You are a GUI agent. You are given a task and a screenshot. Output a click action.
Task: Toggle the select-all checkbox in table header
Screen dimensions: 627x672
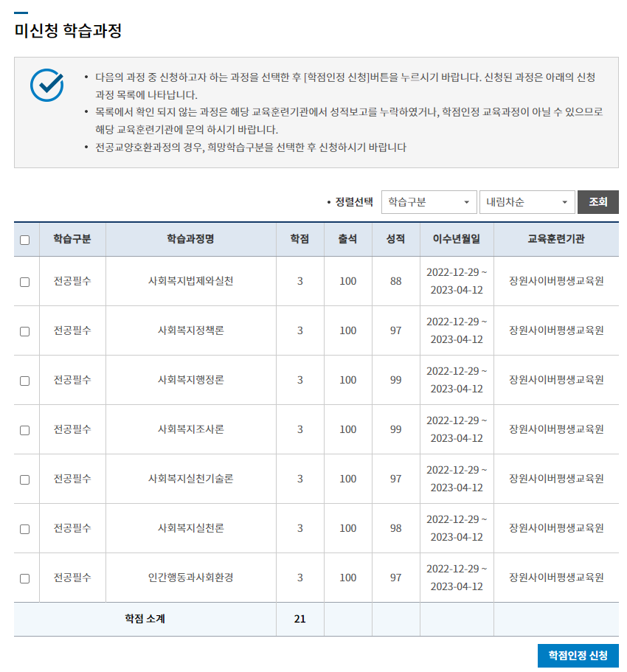pos(25,240)
